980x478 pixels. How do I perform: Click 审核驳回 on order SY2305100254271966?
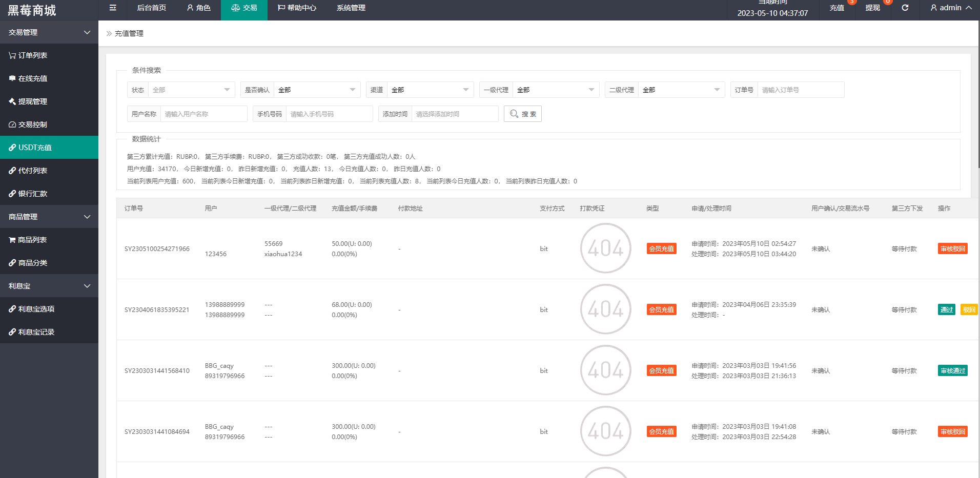pyautogui.click(x=952, y=248)
